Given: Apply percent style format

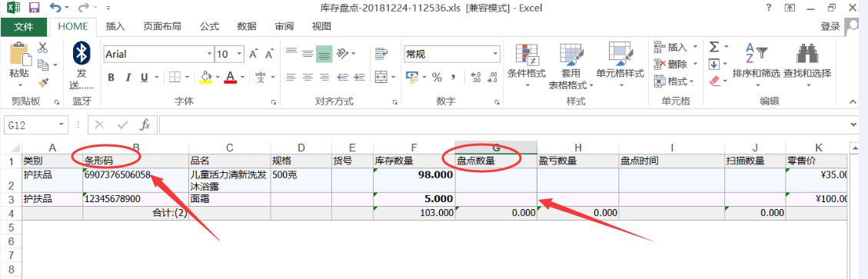Looking at the screenshot, I should (437, 77).
